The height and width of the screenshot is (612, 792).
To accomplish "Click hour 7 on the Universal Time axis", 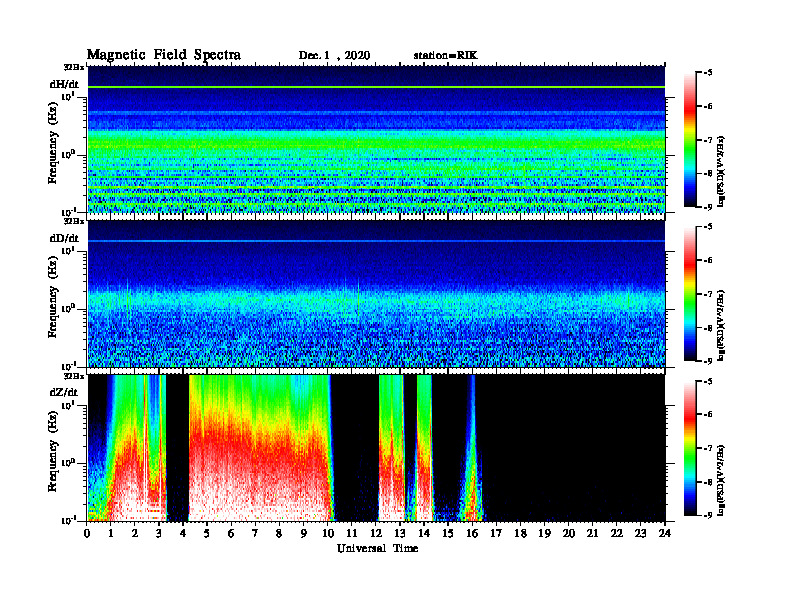I will pos(256,534).
